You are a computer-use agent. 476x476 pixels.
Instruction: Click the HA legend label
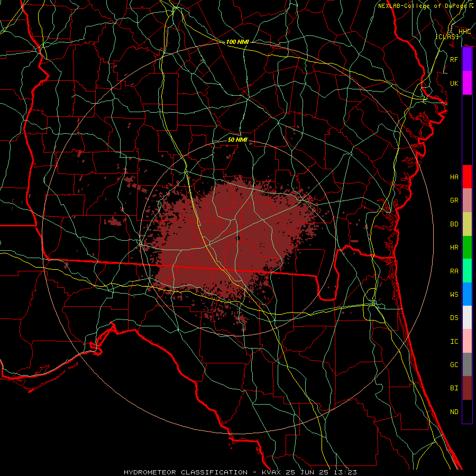454,177
